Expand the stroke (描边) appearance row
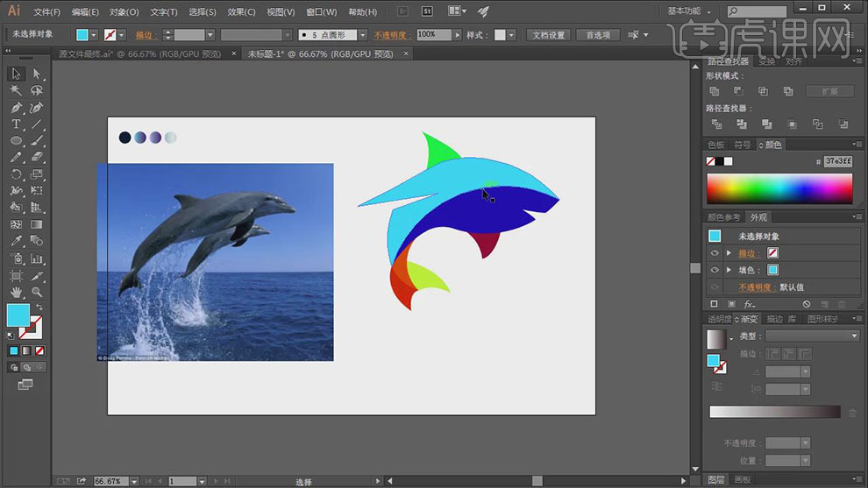The width and height of the screenshot is (868, 488). click(729, 253)
